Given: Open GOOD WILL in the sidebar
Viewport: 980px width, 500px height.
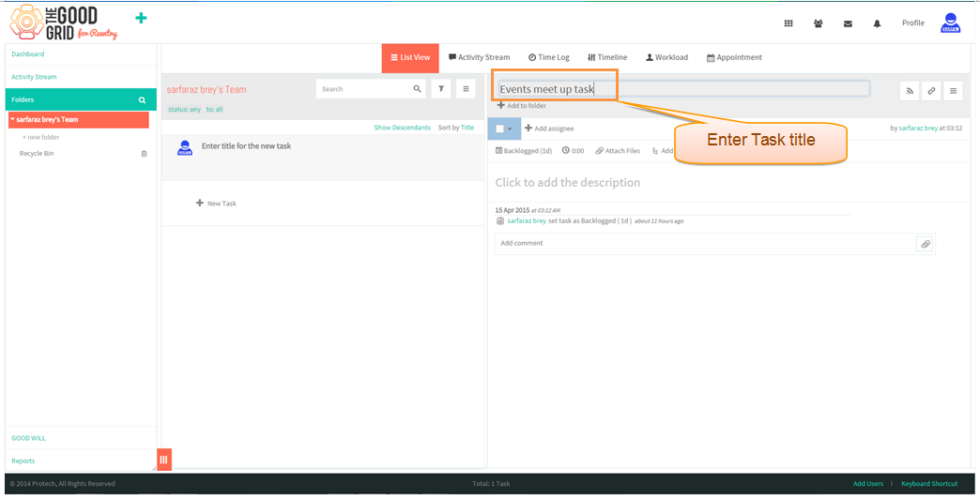Looking at the screenshot, I should (28, 438).
